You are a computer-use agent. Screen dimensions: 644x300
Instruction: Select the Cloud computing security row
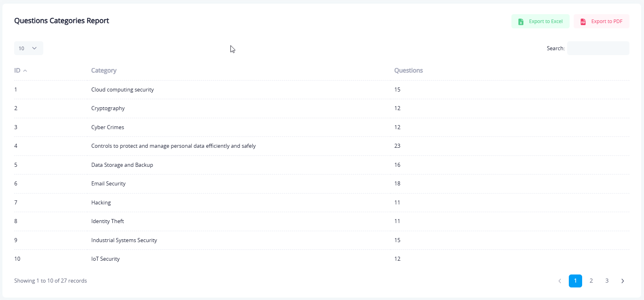[x=122, y=90]
